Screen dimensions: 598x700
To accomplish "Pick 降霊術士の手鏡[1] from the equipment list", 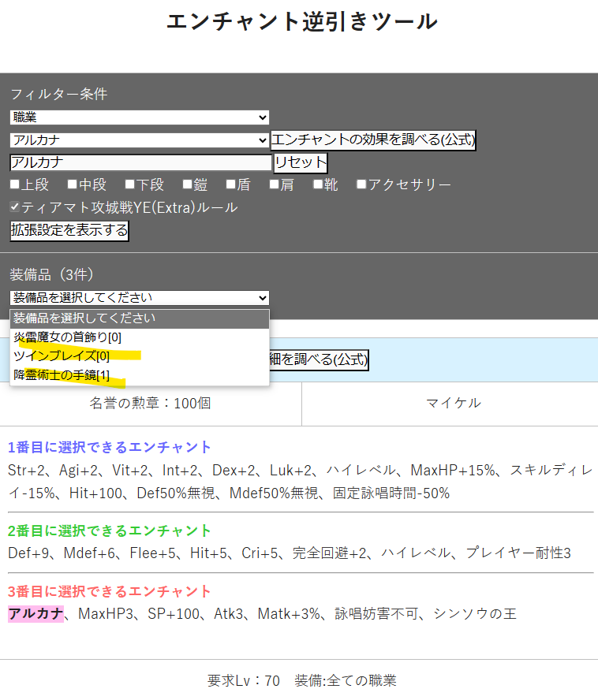I will coord(62,374).
